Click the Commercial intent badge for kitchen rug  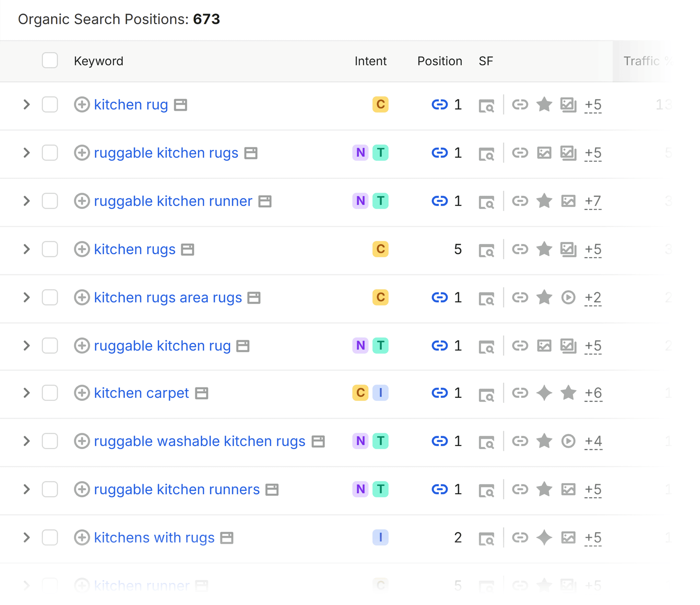coord(381,104)
